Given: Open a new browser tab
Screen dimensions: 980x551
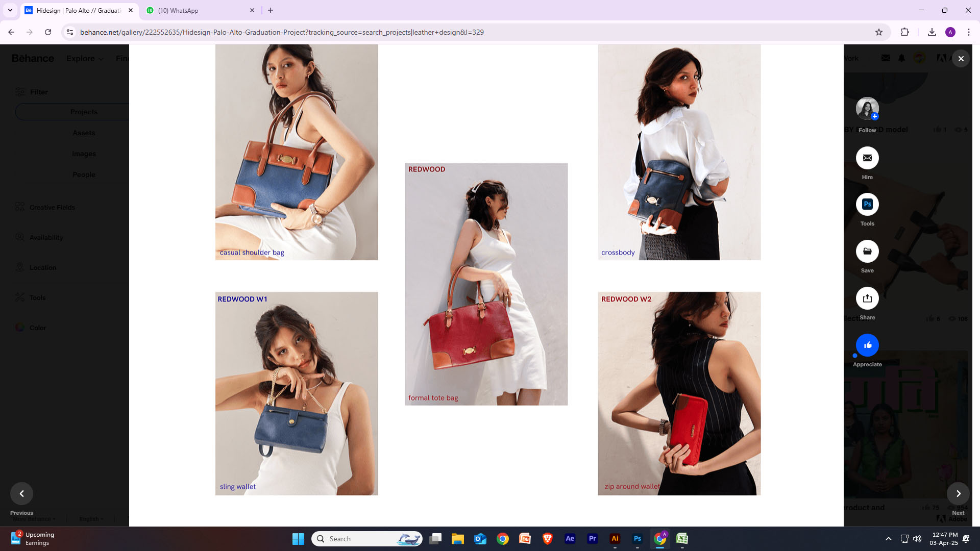Looking at the screenshot, I should point(271,10).
